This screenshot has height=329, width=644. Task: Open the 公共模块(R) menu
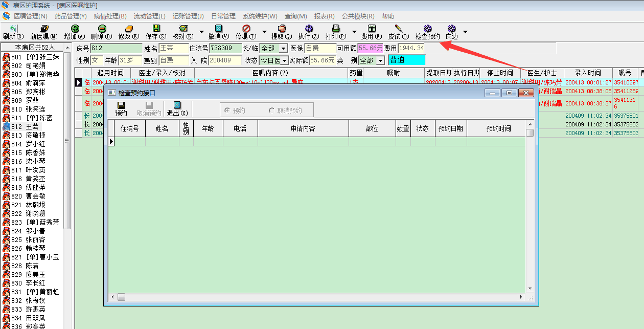(359, 16)
